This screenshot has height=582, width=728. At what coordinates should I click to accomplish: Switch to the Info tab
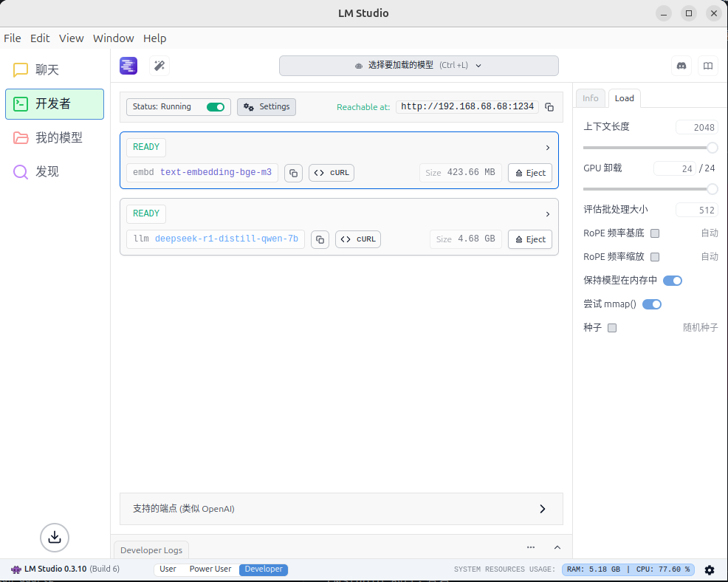591,98
